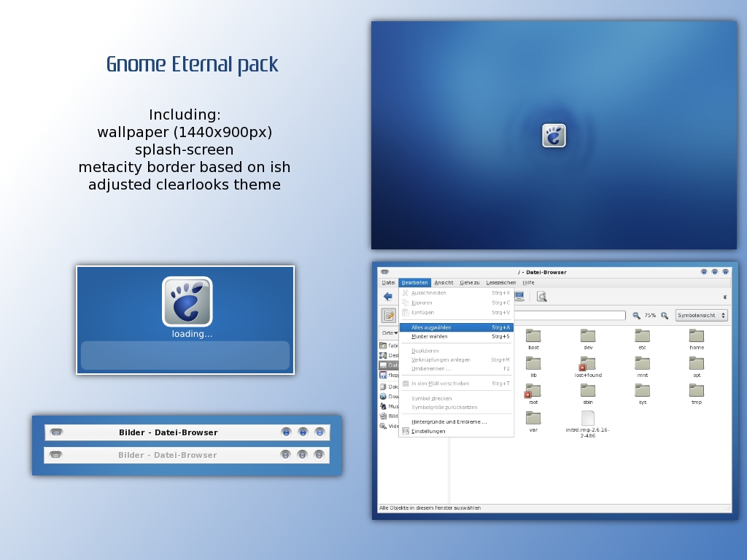Click the status bar text Alle Objekte in diesem Fenster auswählen
The height and width of the screenshot is (560, 747).
[430, 507]
